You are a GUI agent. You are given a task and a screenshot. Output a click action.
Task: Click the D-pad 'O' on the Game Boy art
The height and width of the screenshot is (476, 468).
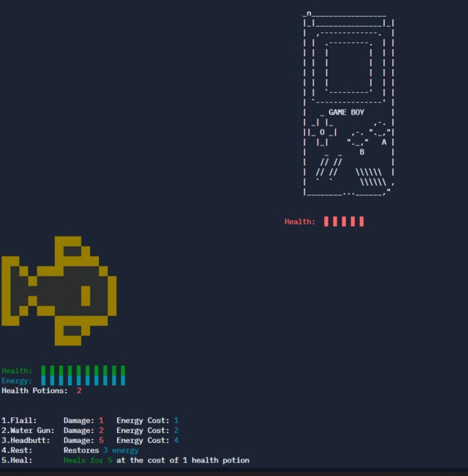(x=322, y=132)
